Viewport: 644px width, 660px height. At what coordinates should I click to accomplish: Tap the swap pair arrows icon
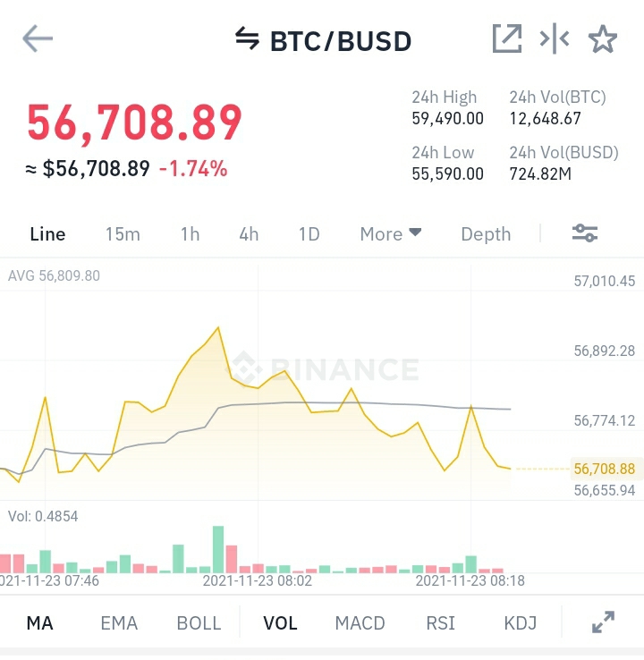tap(247, 38)
